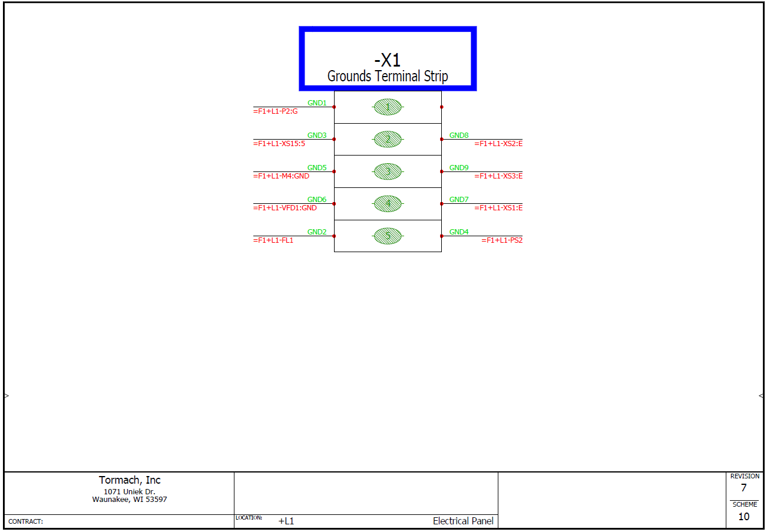This screenshot has width=767, height=532.
Task: Select terminal 2 green oval symbol
Action: tap(388, 139)
